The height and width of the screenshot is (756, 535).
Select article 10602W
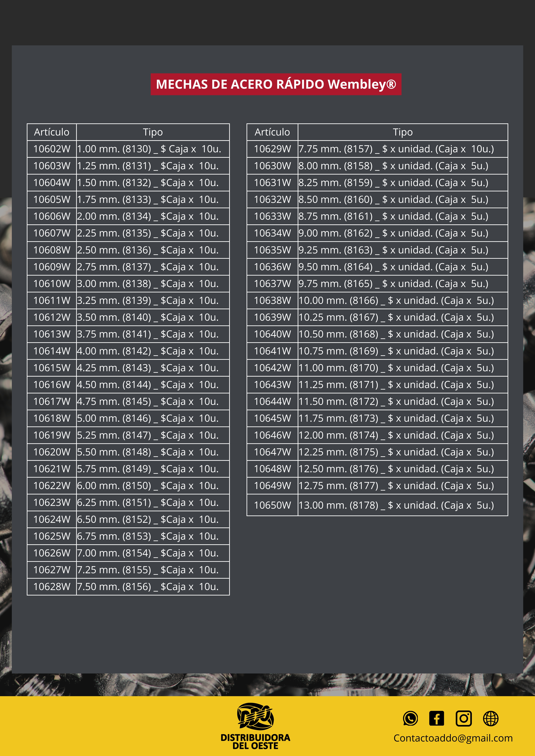pyautogui.click(x=52, y=149)
